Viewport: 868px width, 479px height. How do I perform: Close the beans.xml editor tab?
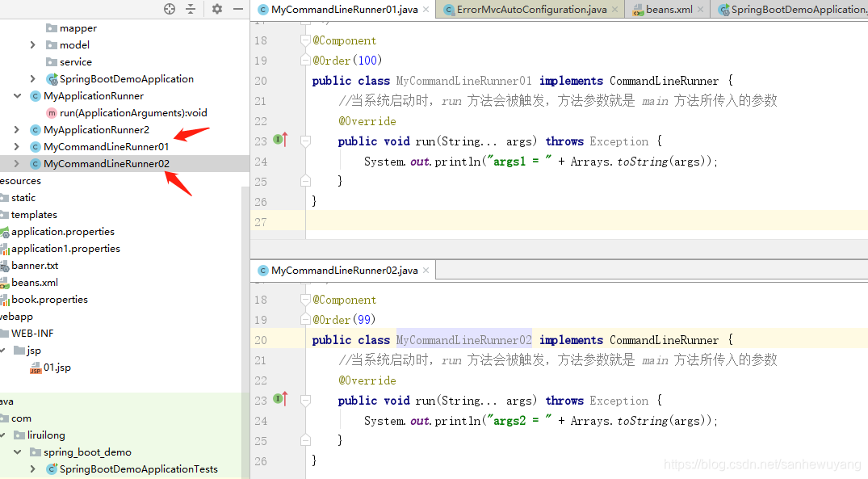(700, 10)
